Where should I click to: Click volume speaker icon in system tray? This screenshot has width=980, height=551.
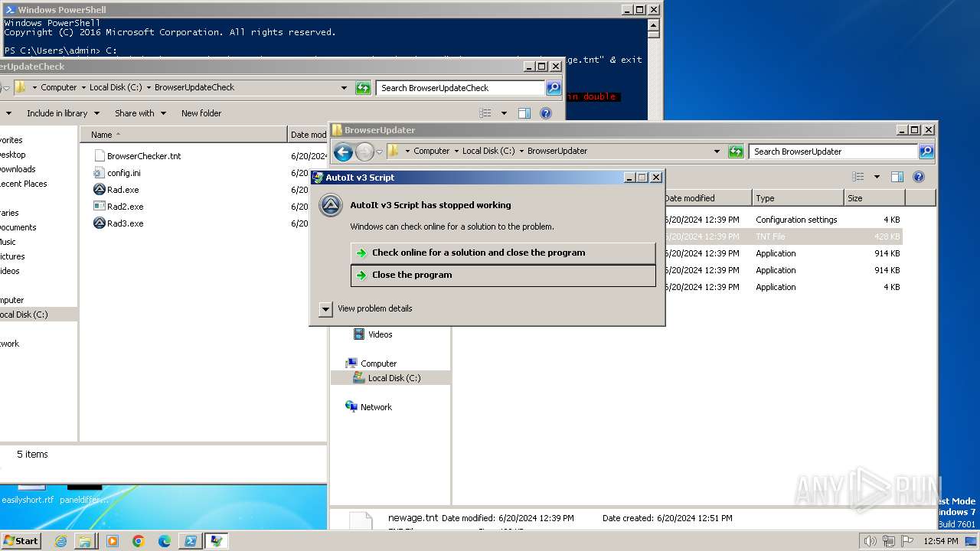(x=871, y=541)
